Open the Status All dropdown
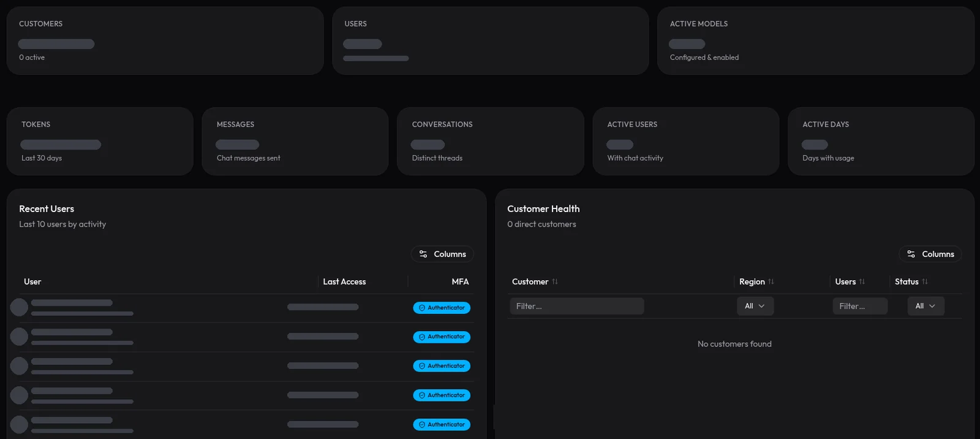Viewport: 980px width, 439px height. (925, 306)
